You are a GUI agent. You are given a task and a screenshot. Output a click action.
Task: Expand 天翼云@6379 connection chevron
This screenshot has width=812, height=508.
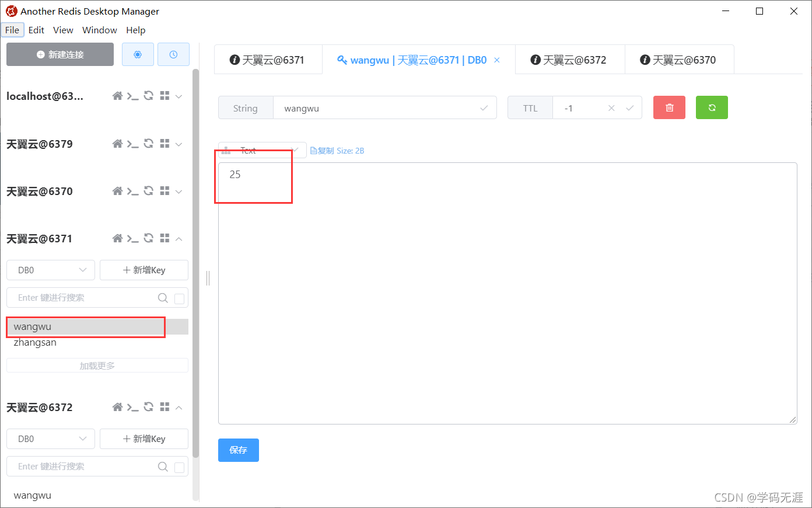179,144
